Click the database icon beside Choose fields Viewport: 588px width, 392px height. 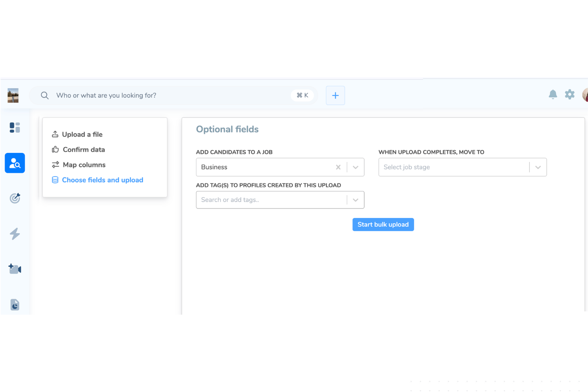coord(55,180)
